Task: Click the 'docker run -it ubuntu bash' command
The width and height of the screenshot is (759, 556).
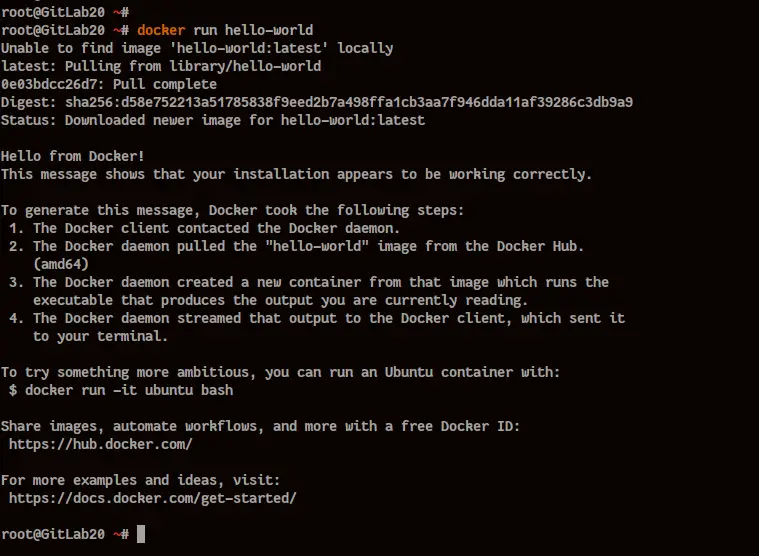Action: [x=129, y=390]
